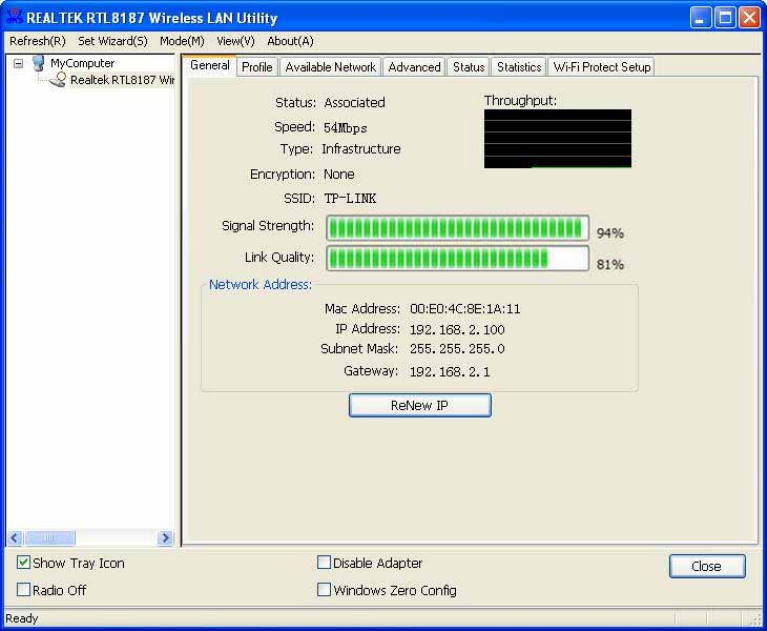Open the Refresh(R) menu
This screenshot has width=767, height=631.
37,41
